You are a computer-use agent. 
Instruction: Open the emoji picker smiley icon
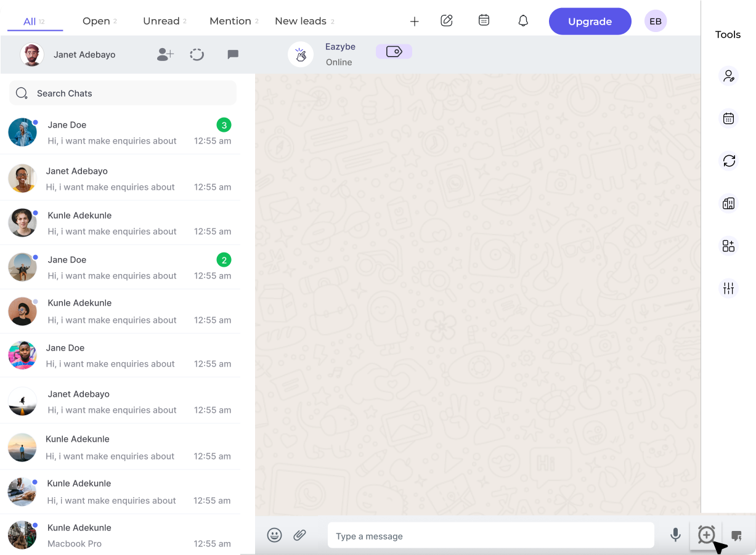tap(275, 535)
